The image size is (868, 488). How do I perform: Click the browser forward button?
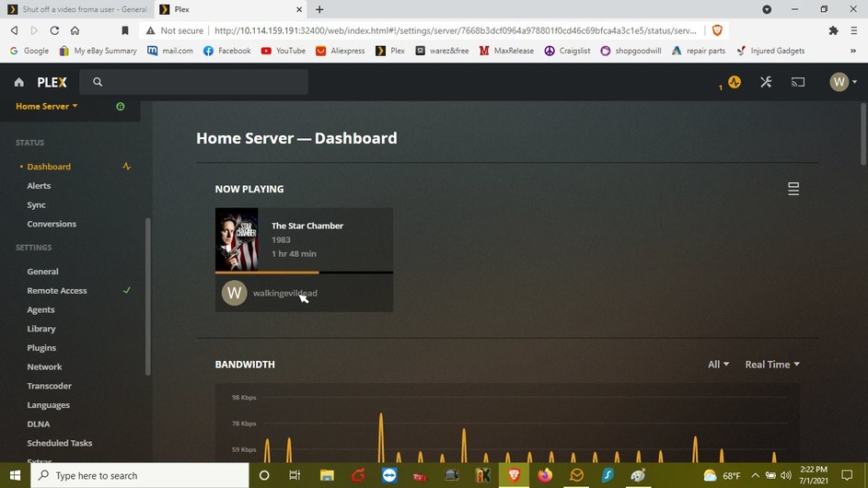[x=34, y=30]
